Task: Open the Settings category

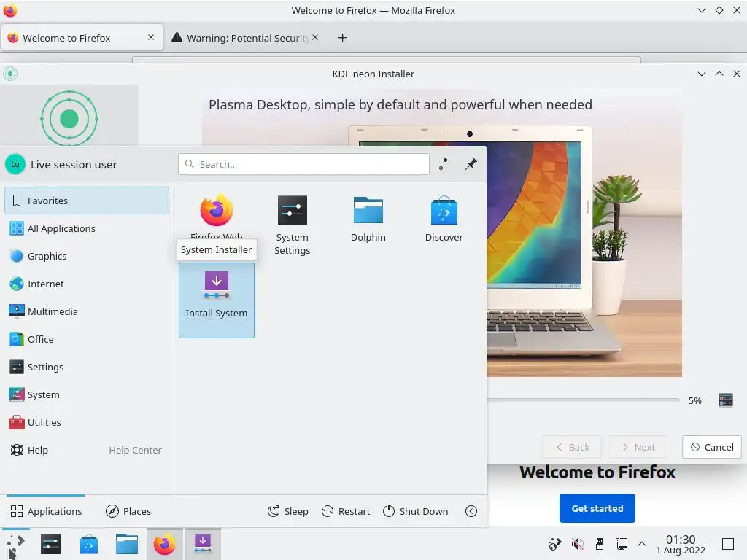Action: click(x=87, y=367)
